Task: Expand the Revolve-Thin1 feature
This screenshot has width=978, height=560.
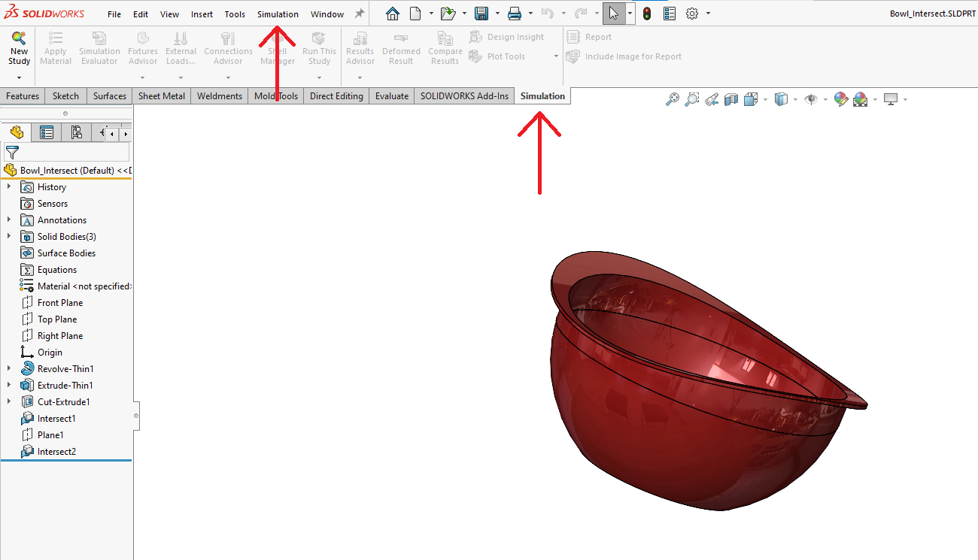Action: point(9,369)
